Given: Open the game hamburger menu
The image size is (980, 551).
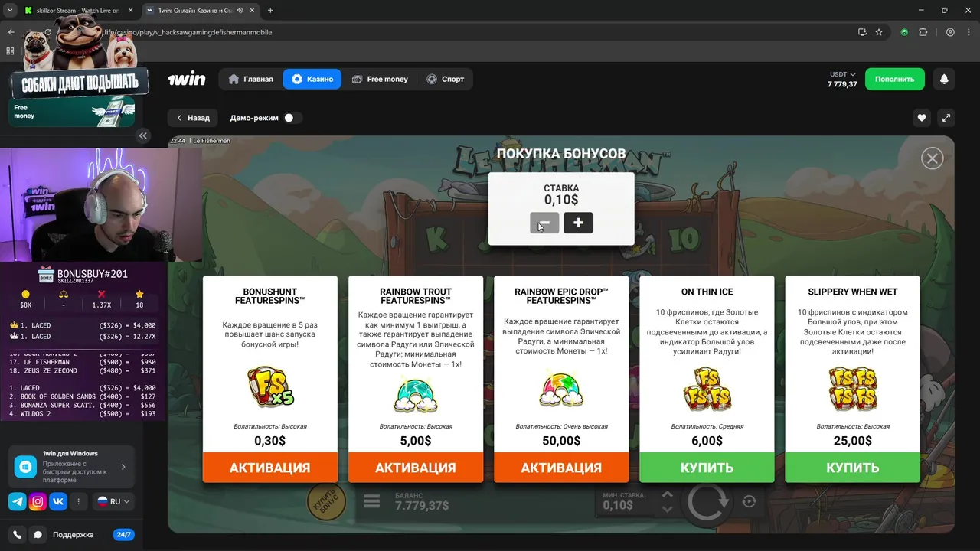Looking at the screenshot, I should tap(372, 502).
